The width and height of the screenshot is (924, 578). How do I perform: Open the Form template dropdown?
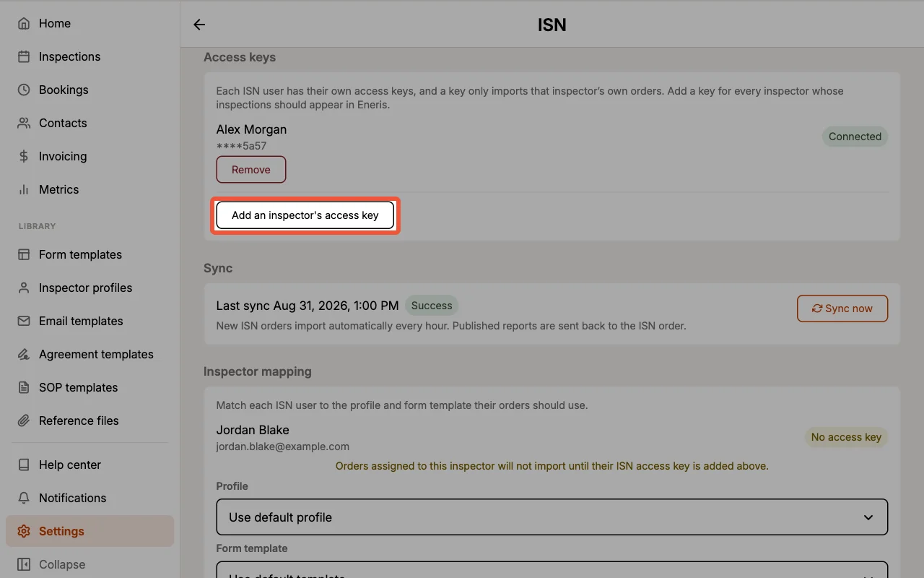tap(552, 570)
